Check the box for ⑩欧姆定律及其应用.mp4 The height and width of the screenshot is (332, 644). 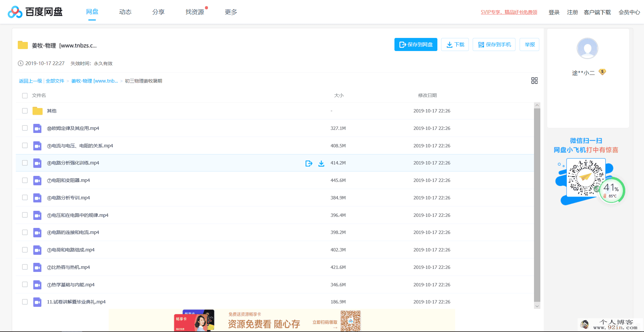25,128
